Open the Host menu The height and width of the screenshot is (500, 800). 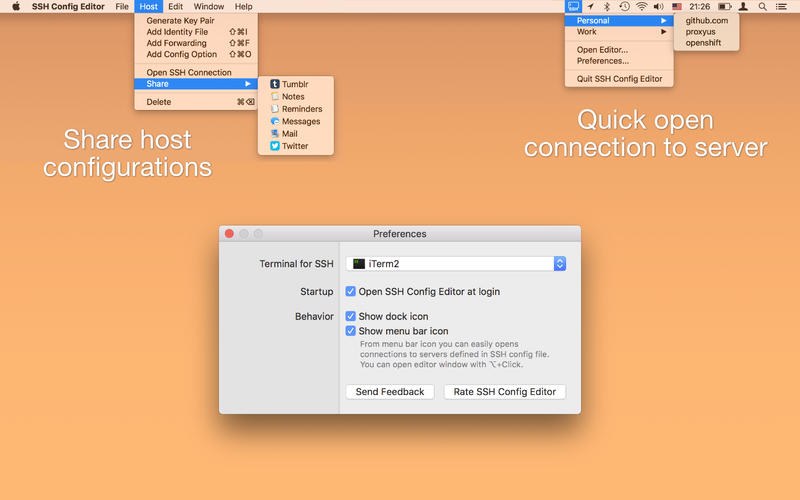coord(148,7)
